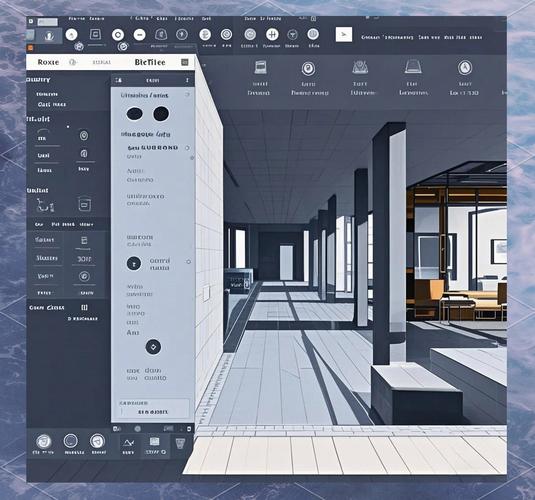The image size is (535, 500).
Task: Select the compass circle icon in viewport toolbar
Action: [465, 68]
